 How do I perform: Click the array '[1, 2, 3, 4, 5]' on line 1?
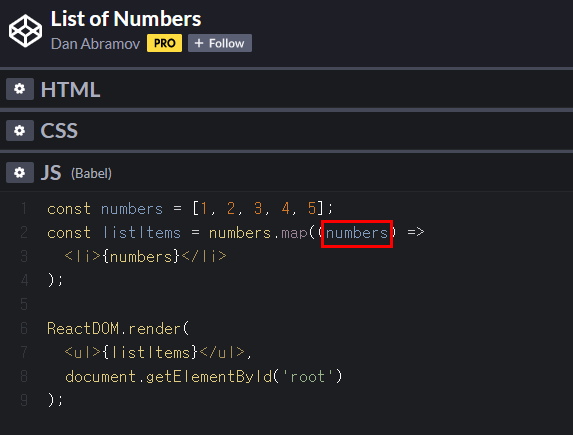pos(259,208)
